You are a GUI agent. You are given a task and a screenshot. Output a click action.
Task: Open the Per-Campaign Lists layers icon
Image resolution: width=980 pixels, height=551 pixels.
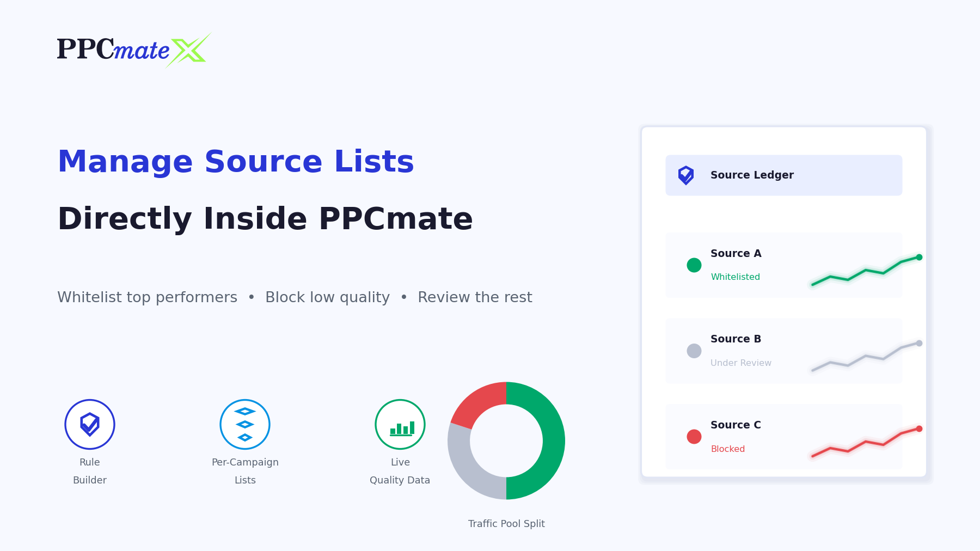coord(245,425)
